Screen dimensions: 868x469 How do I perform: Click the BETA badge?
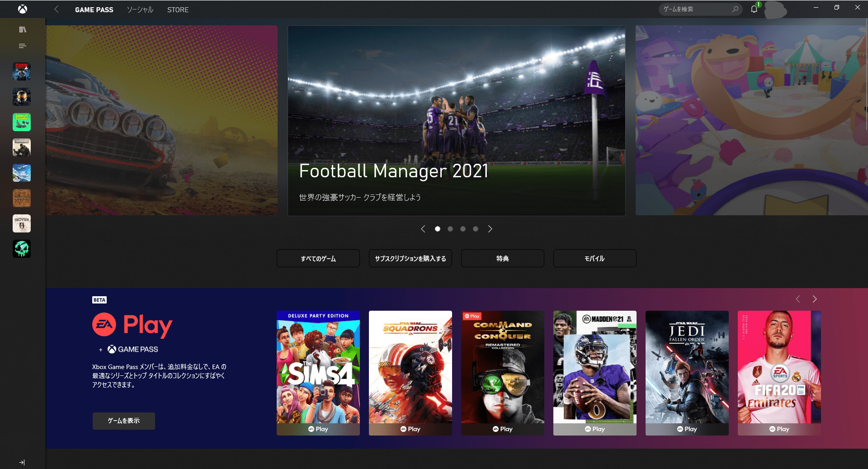coord(99,300)
